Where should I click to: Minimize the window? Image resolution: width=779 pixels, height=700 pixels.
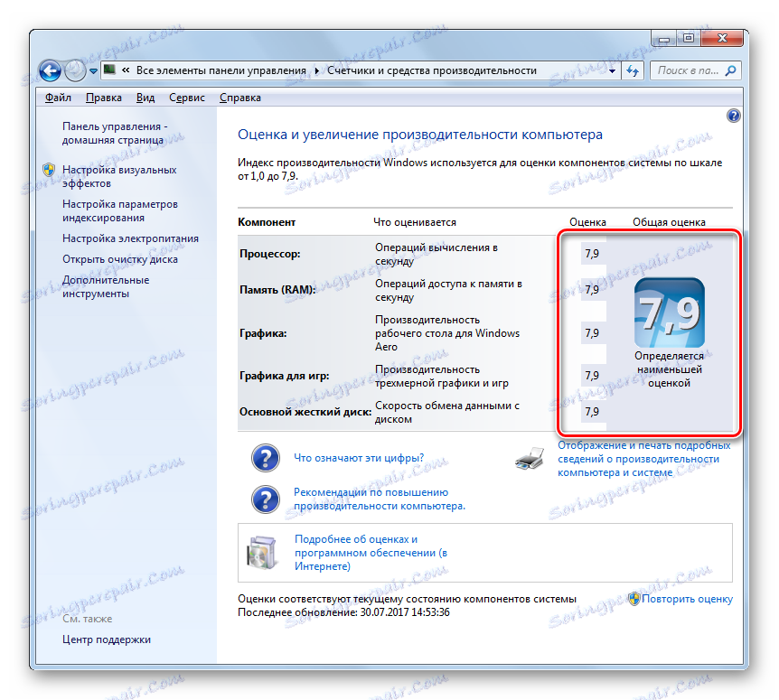664,38
